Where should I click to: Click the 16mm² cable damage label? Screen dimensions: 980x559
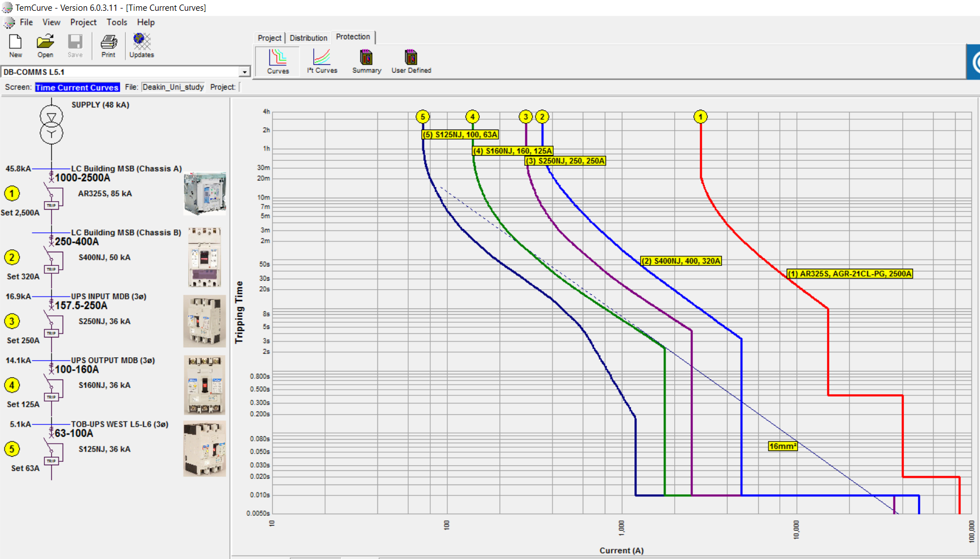(x=783, y=446)
